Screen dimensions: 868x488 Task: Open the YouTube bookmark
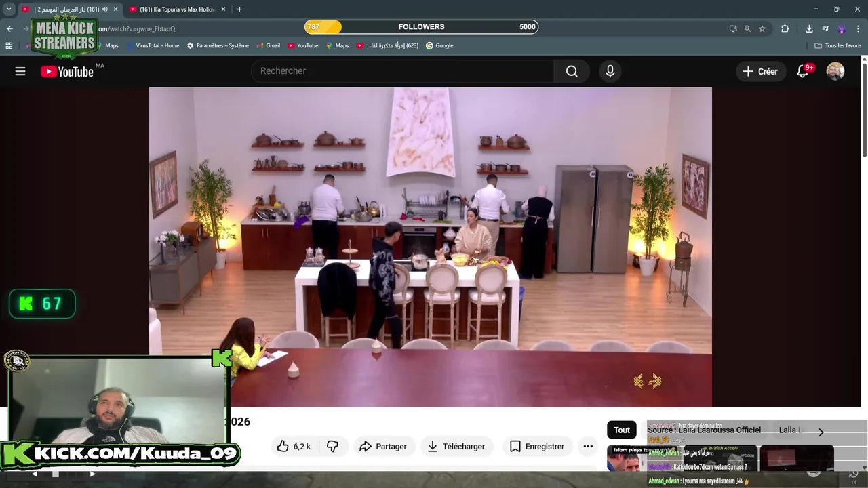[x=302, y=45]
